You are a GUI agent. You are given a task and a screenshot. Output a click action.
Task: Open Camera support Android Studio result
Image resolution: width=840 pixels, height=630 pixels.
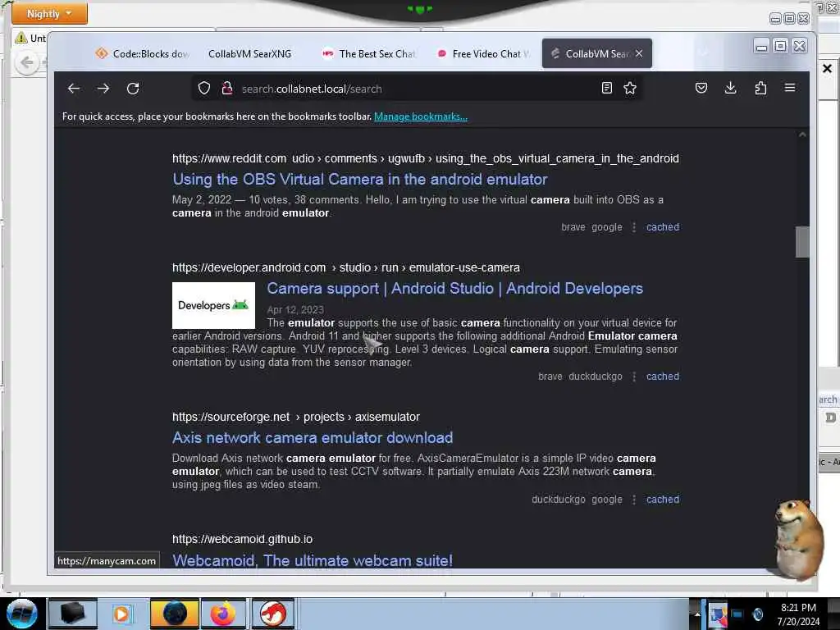(x=454, y=288)
